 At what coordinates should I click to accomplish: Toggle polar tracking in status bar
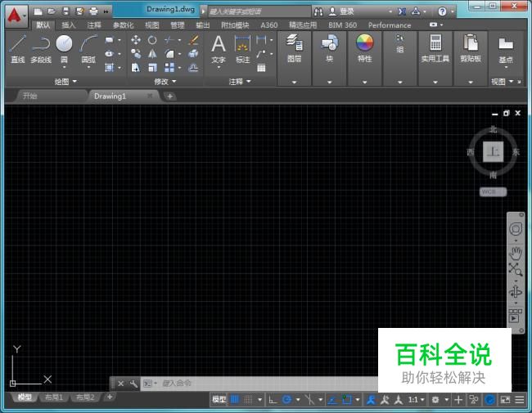[x=287, y=400]
